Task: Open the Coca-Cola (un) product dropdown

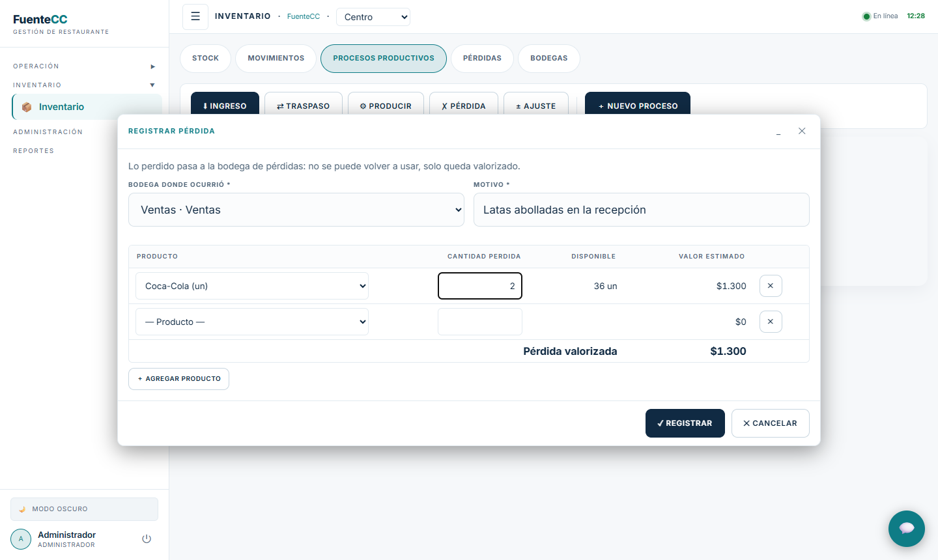Action: 252,286
